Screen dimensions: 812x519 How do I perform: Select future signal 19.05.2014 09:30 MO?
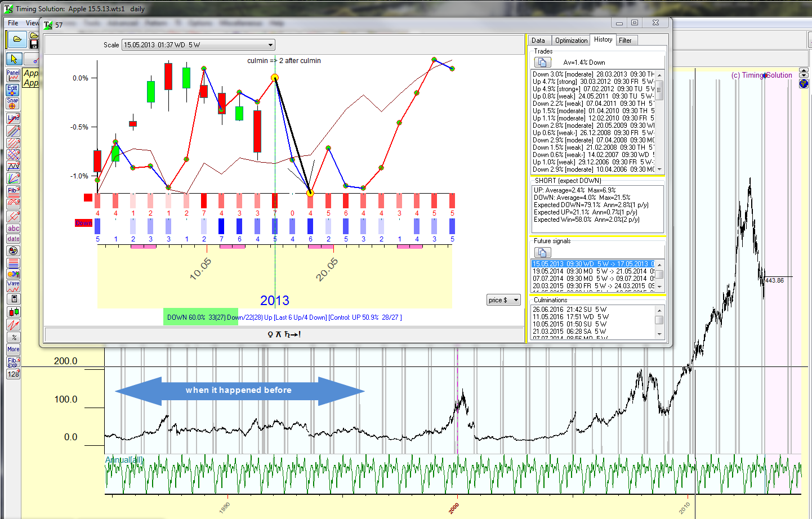pyautogui.click(x=593, y=271)
